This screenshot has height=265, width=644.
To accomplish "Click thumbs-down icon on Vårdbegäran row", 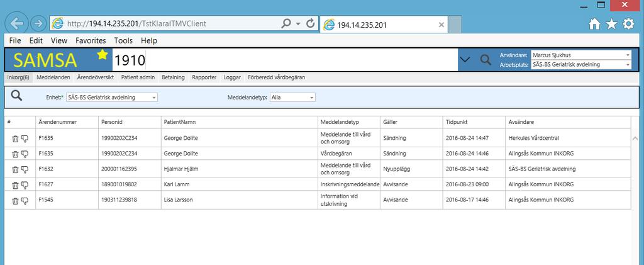I will point(25,154).
